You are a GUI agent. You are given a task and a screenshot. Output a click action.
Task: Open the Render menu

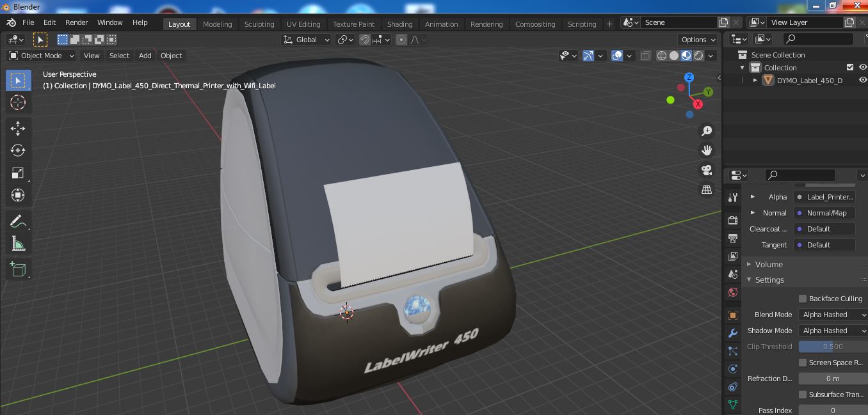[76, 22]
